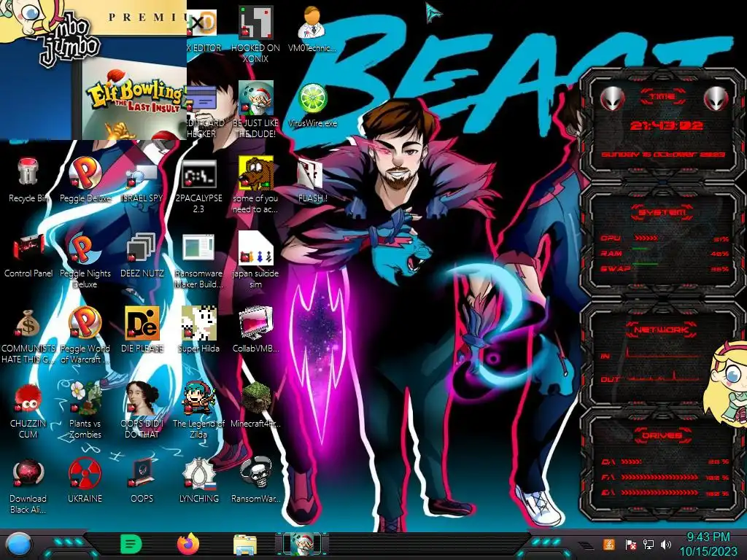747x560 pixels.
Task: Select the DIE PLEASE desktop icon
Action: click(x=142, y=330)
